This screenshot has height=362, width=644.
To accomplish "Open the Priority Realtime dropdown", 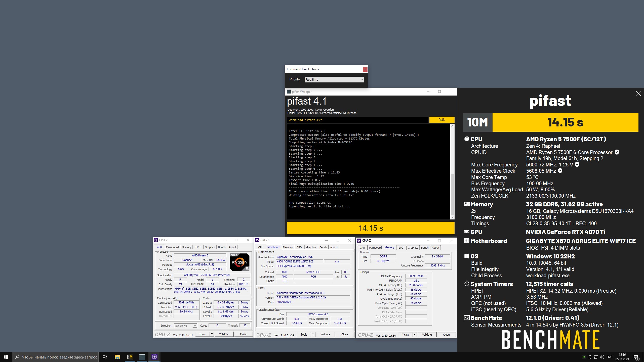I will coord(334,79).
